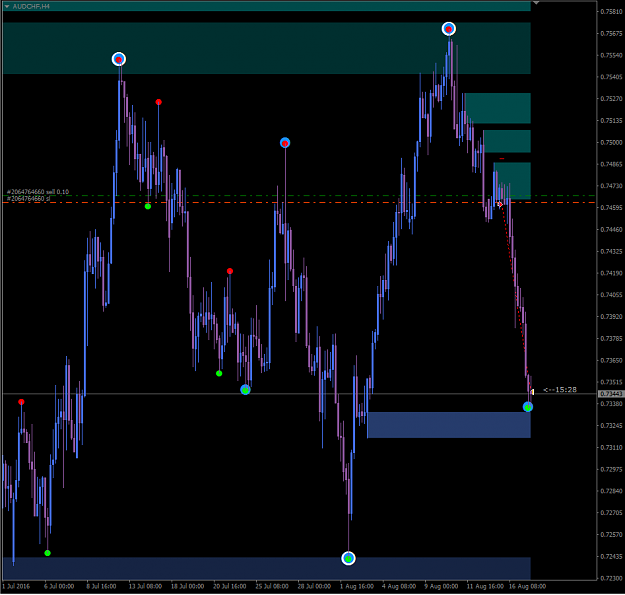625x595 pixels.
Task: Select white-ringed green marker at lowest 1 Aug low
Action: [348, 559]
